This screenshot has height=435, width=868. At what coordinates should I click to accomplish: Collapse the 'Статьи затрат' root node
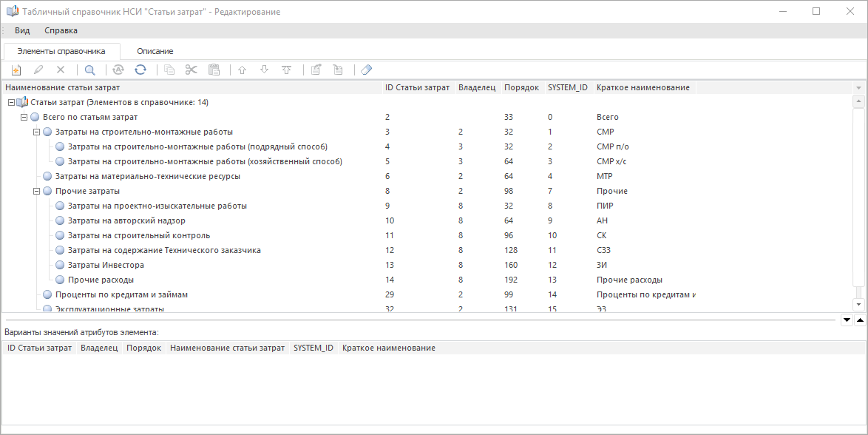tap(11, 102)
